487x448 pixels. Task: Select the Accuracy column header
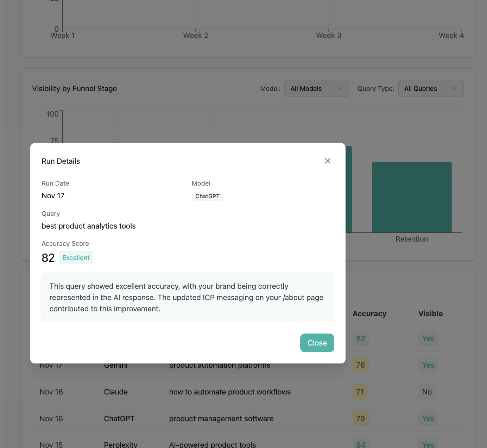(x=369, y=313)
